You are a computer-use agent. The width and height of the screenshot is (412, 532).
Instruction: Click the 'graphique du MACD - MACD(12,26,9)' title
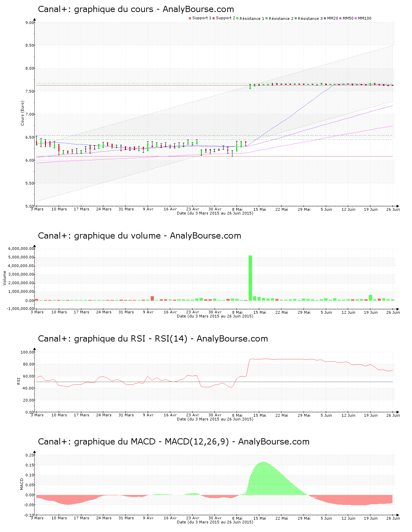pyautogui.click(x=151, y=442)
